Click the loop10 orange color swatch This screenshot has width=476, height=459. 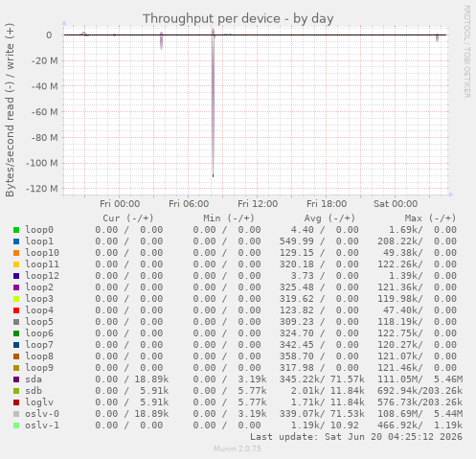click(x=16, y=253)
